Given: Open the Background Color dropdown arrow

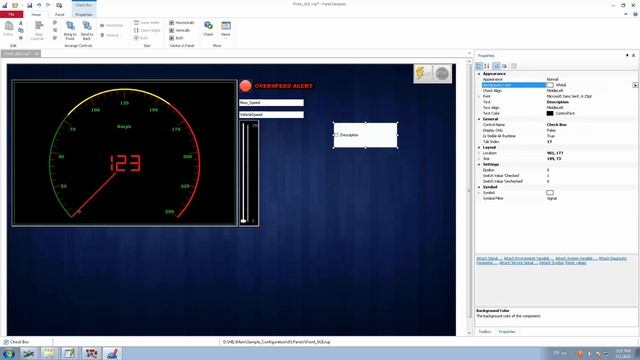Looking at the screenshot, I should [635, 85].
